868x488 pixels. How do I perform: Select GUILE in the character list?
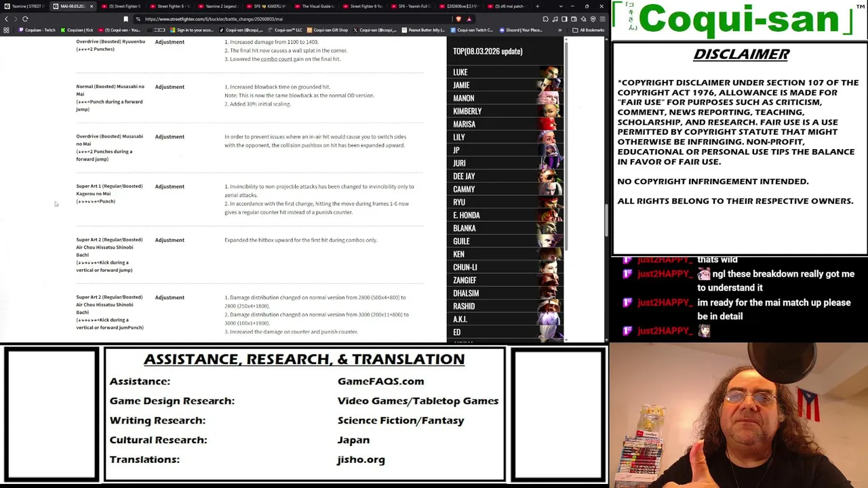(505, 241)
